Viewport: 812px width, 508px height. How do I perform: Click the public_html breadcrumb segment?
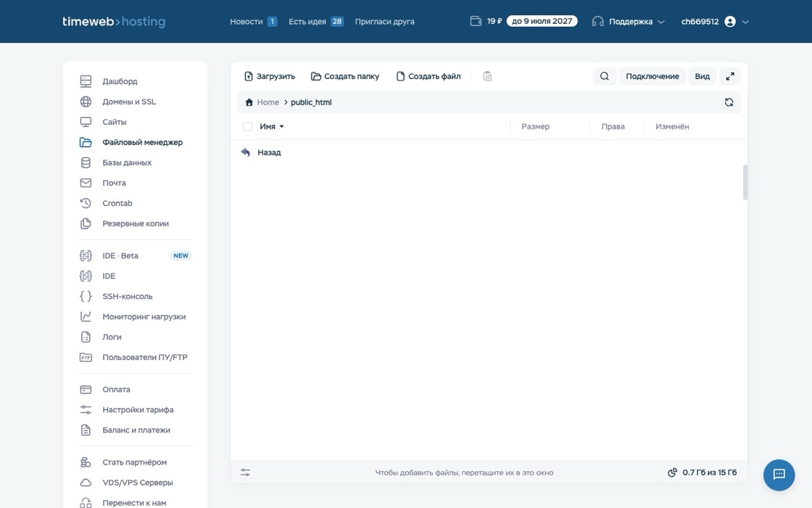tap(311, 102)
